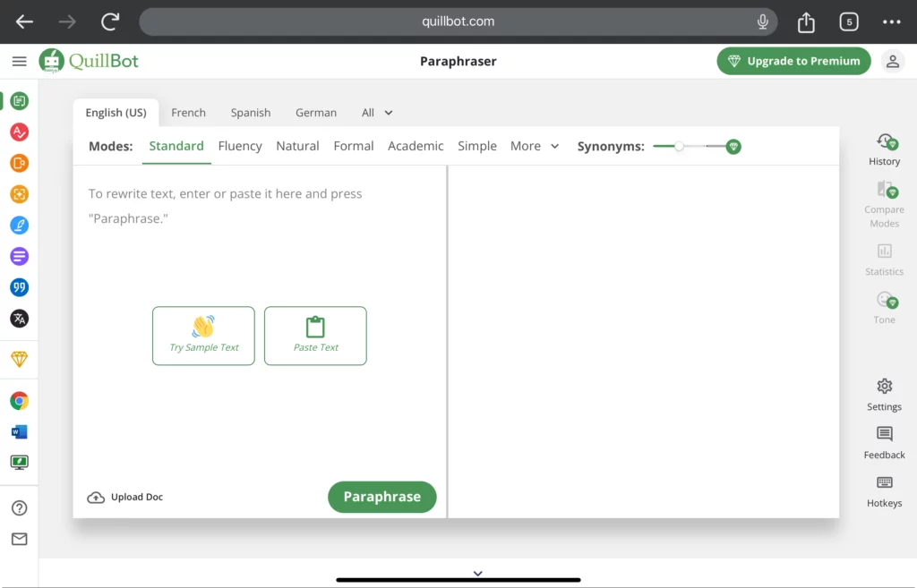Tap the microphone icon in address bar
The height and width of the screenshot is (588, 917).
762,21
